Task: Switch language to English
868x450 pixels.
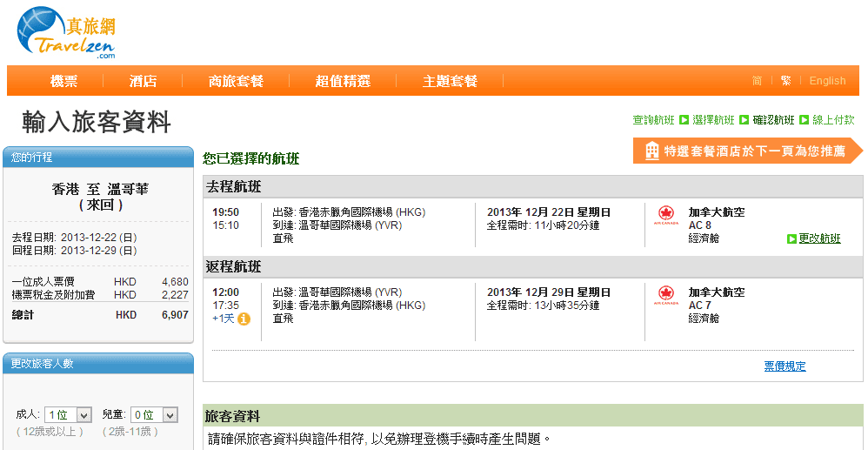Action: pyautogui.click(x=827, y=81)
